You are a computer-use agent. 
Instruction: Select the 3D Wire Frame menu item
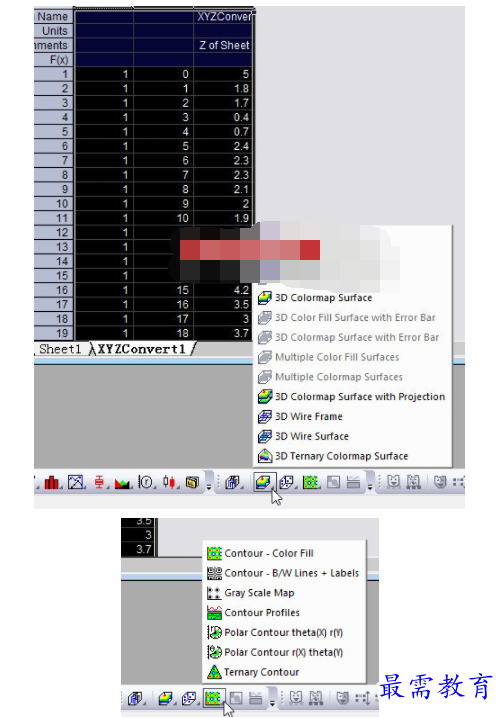coord(353,416)
